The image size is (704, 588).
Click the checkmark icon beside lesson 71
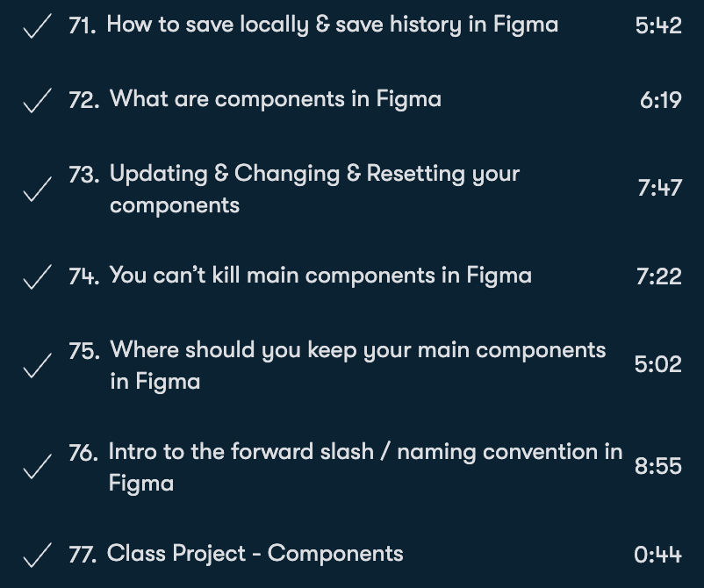[35, 27]
